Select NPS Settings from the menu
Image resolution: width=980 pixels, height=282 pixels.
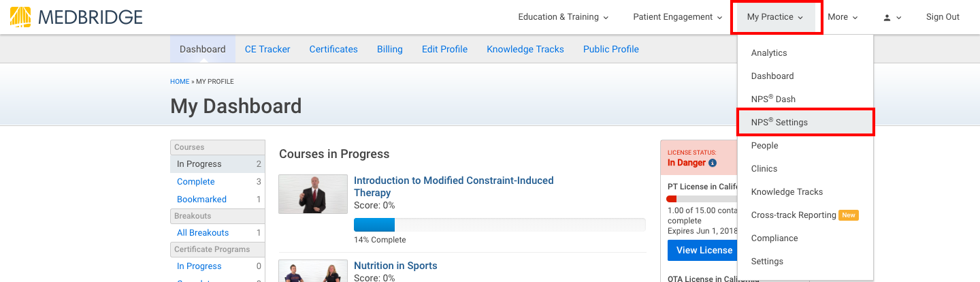click(x=779, y=123)
